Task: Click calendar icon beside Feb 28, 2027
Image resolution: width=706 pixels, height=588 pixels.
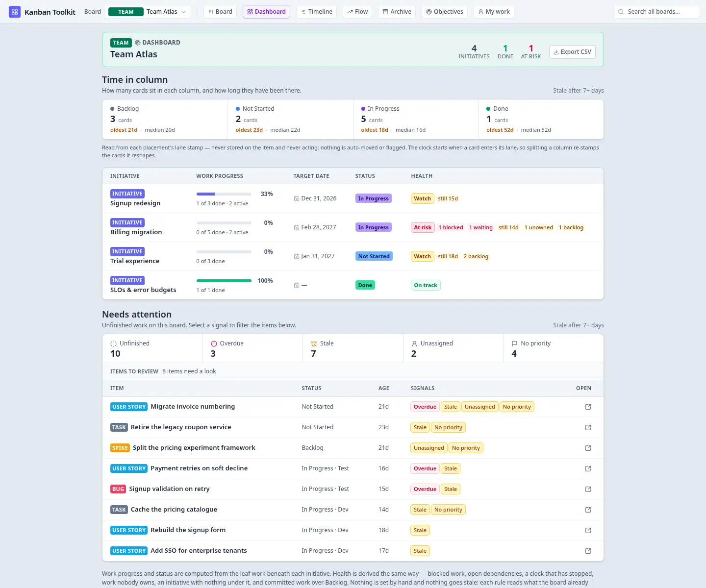Action: point(297,227)
